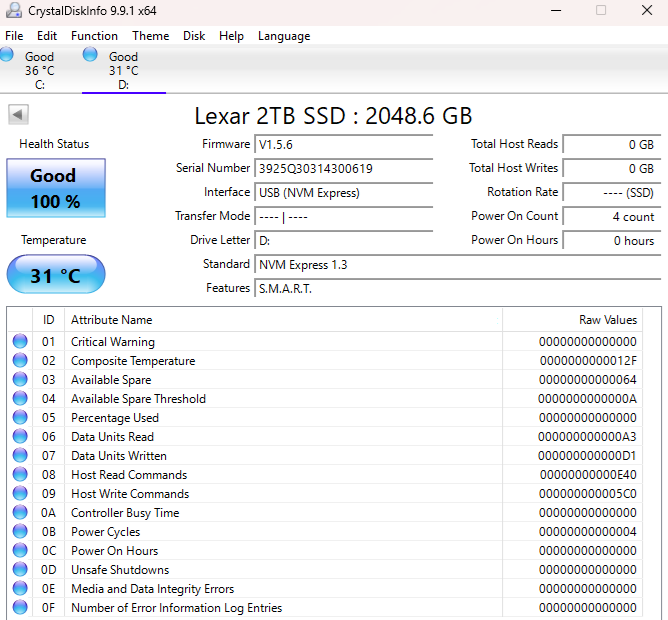Open the Language menu
The width and height of the screenshot is (668, 620).
(284, 36)
